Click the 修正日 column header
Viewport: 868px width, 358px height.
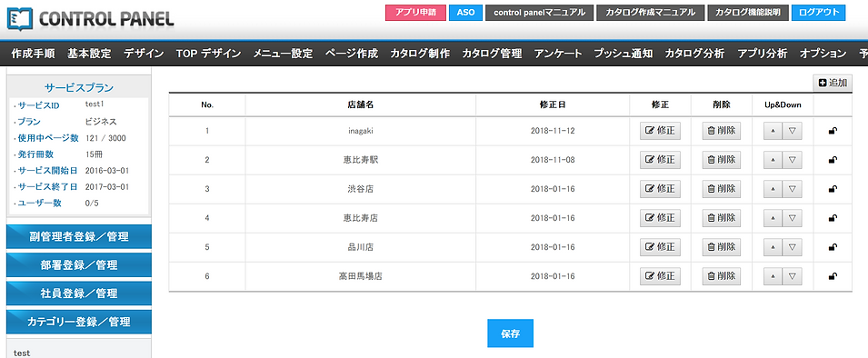coord(553,104)
